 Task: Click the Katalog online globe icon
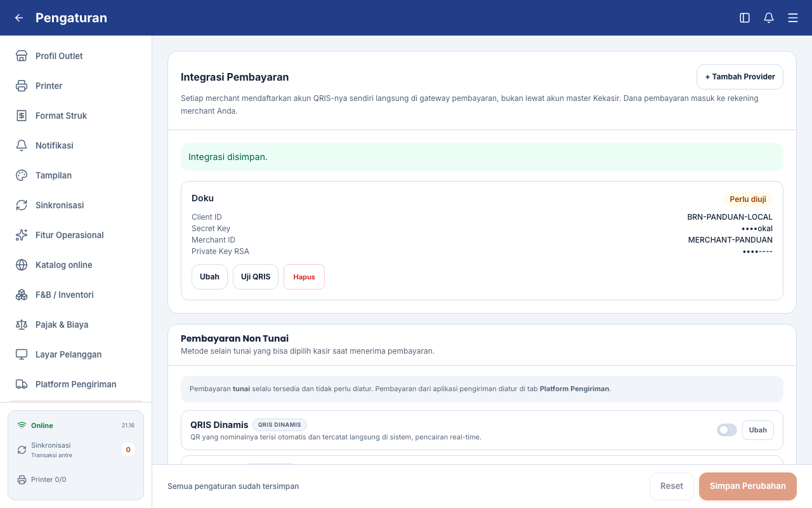[x=22, y=265]
